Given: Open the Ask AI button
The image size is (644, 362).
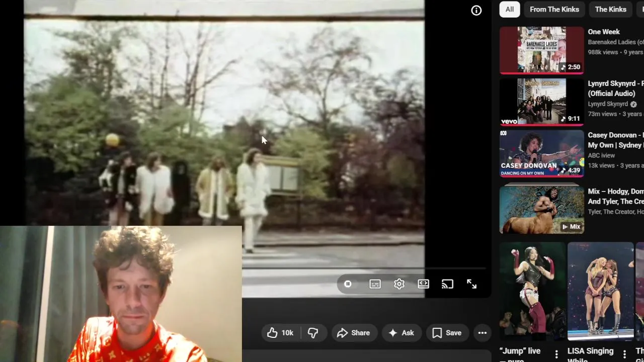Looking at the screenshot, I should (401, 333).
